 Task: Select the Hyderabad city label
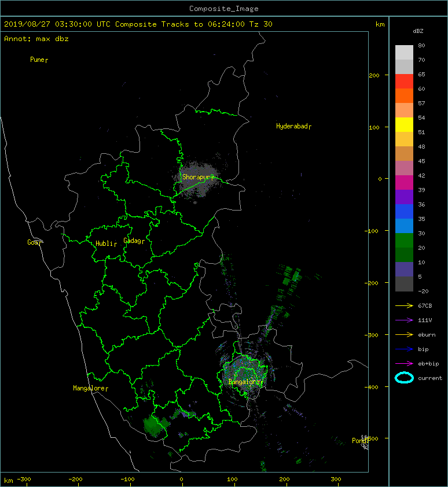(x=293, y=126)
